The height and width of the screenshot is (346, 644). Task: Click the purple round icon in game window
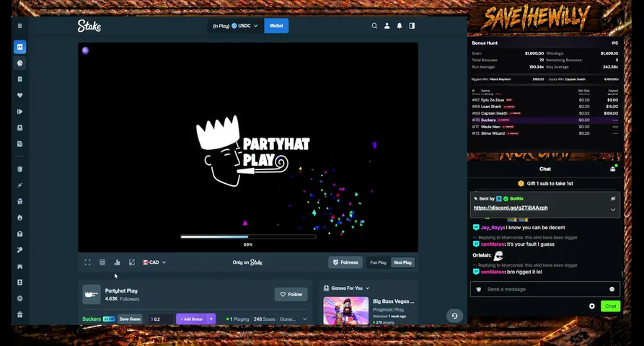point(85,50)
